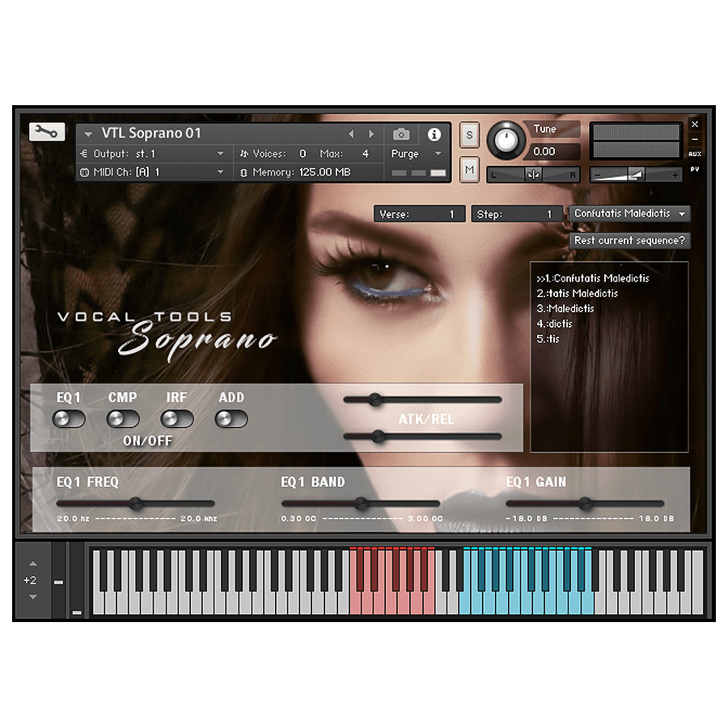Click the Memory 125.00 MB readout

click(324, 172)
